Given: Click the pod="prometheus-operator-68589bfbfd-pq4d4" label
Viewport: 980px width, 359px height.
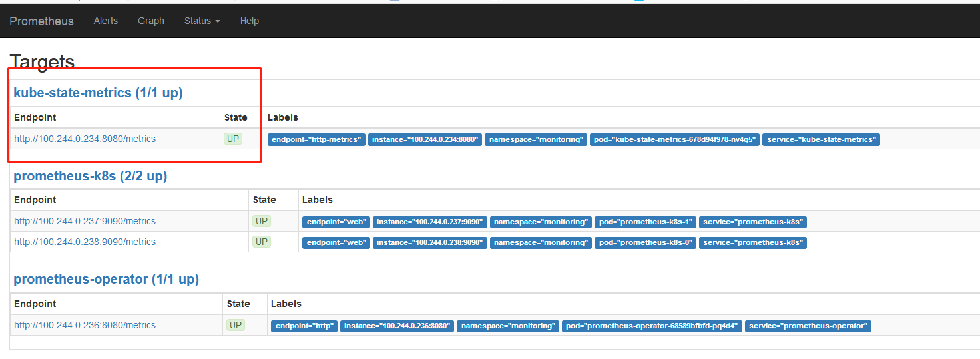Looking at the screenshot, I should click(652, 326).
